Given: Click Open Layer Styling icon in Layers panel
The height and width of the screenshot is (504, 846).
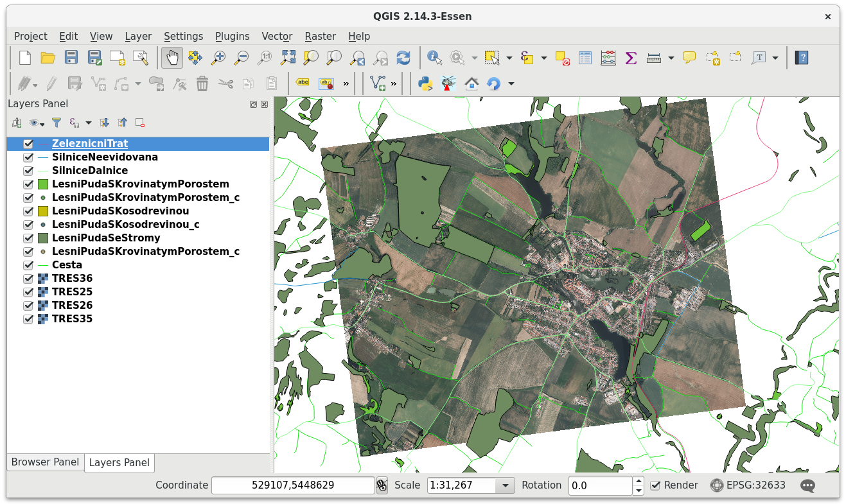Looking at the screenshot, I should click(17, 123).
